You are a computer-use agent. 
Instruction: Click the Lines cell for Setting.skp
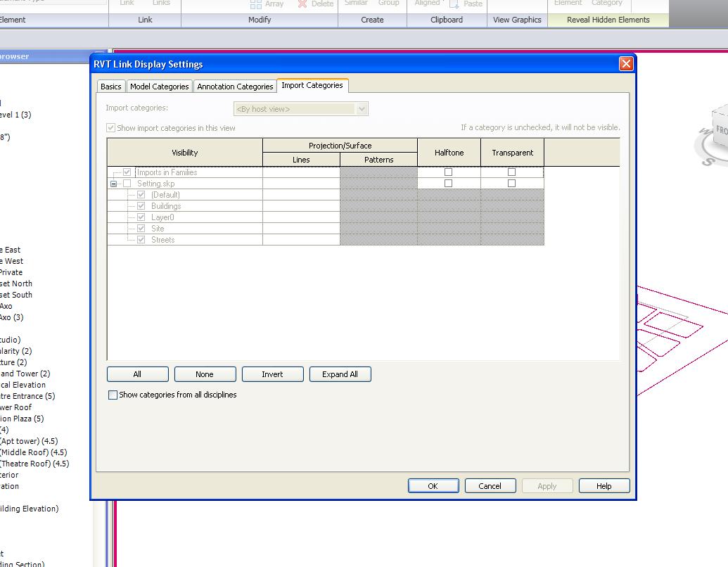[301, 184]
